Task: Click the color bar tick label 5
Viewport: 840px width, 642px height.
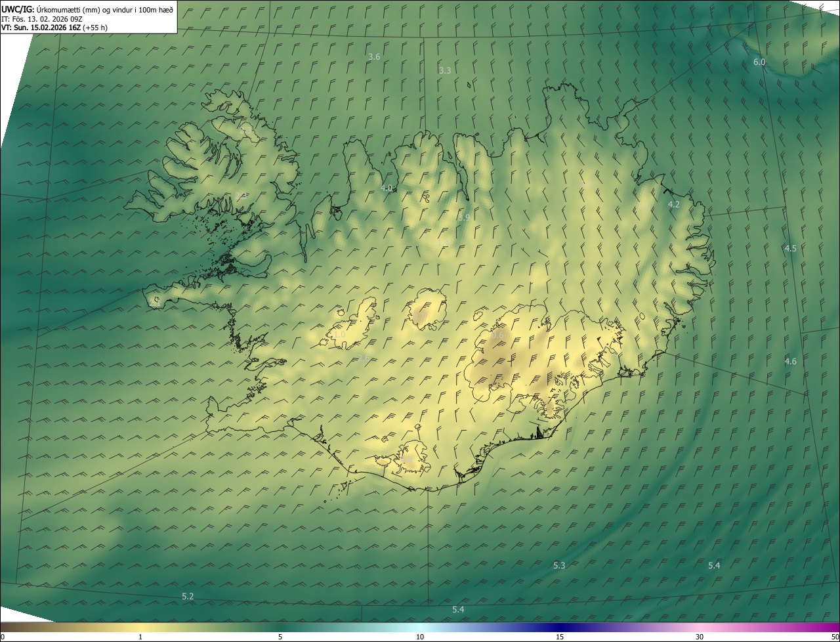Action: [280, 637]
